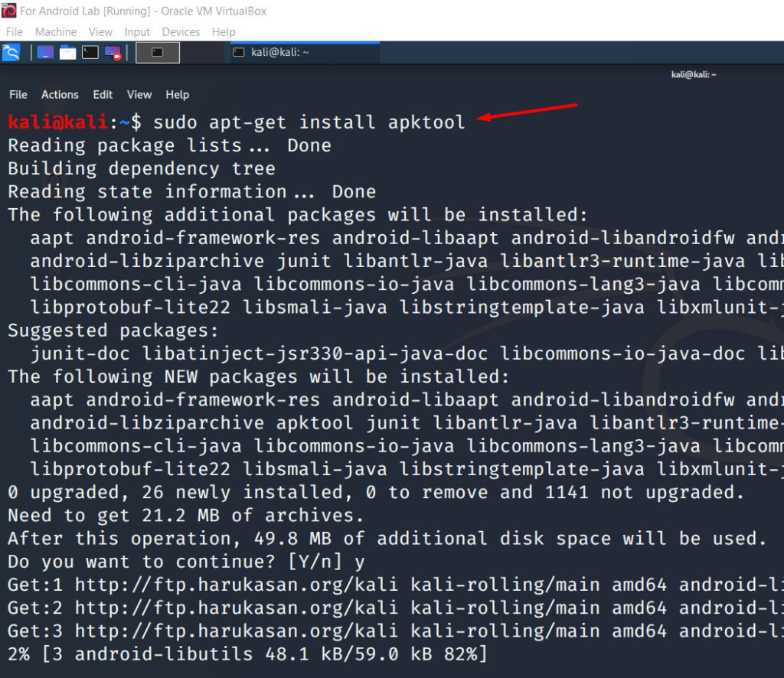784x678 pixels.
Task: Click 'The following NEW packages will be installed:'
Action: (x=259, y=376)
